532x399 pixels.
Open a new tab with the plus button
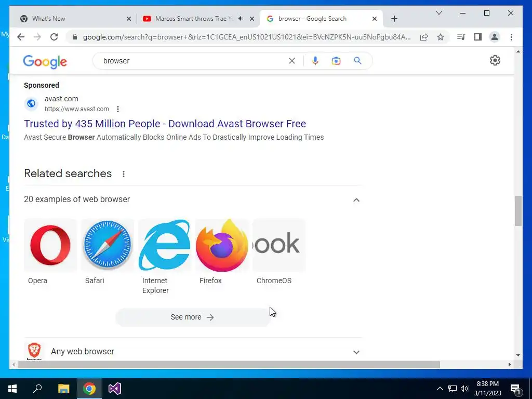[394, 19]
